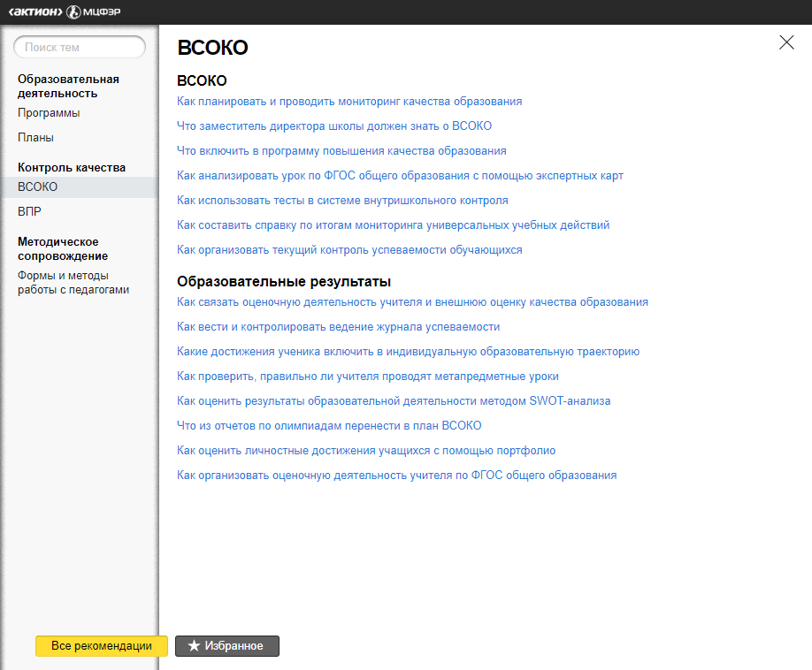Open link about отчетов по олимпиадам
The height and width of the screenshot is (670, 812).
pos(329,426)
